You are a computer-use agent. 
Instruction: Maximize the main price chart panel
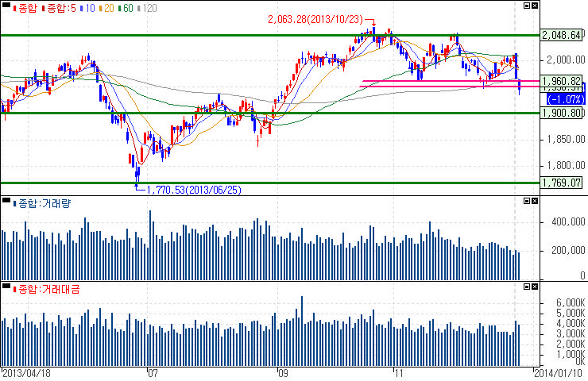[x=526, y=6]
